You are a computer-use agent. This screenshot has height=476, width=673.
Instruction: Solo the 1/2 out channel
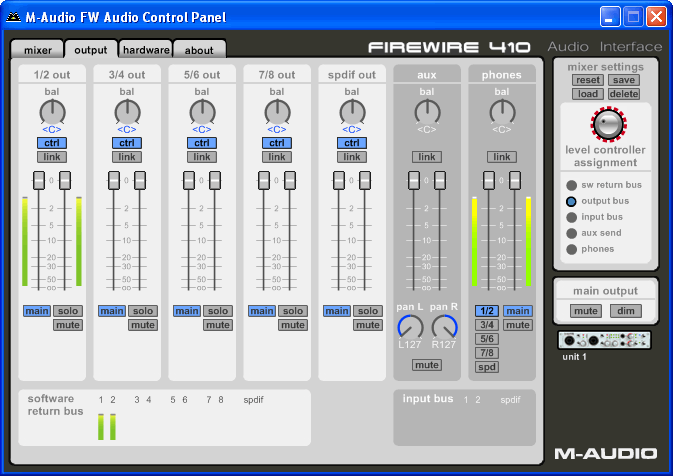pos(68,311)
